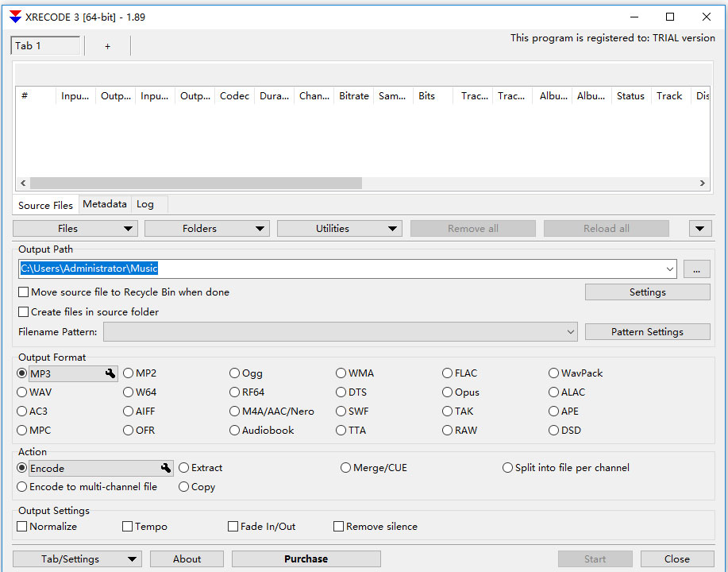This screenshot has height=572, width=728.
Task: Open Pattern Settings
Action: 648,332
